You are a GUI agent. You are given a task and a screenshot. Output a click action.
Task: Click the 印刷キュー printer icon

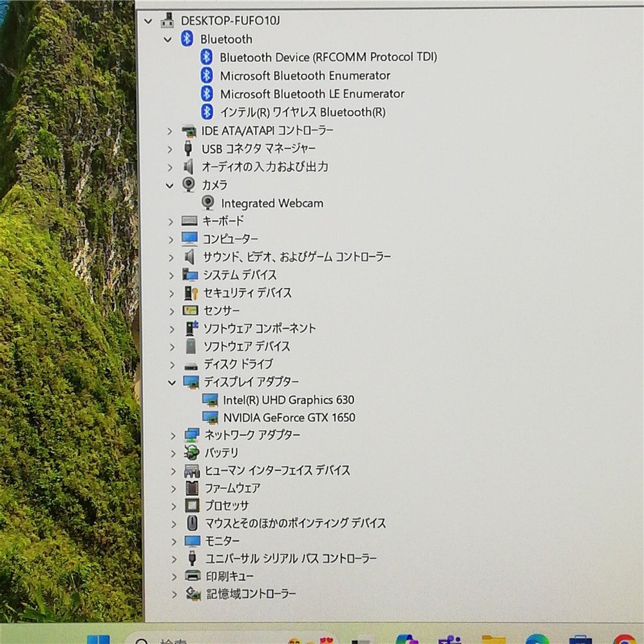point(193,575)
